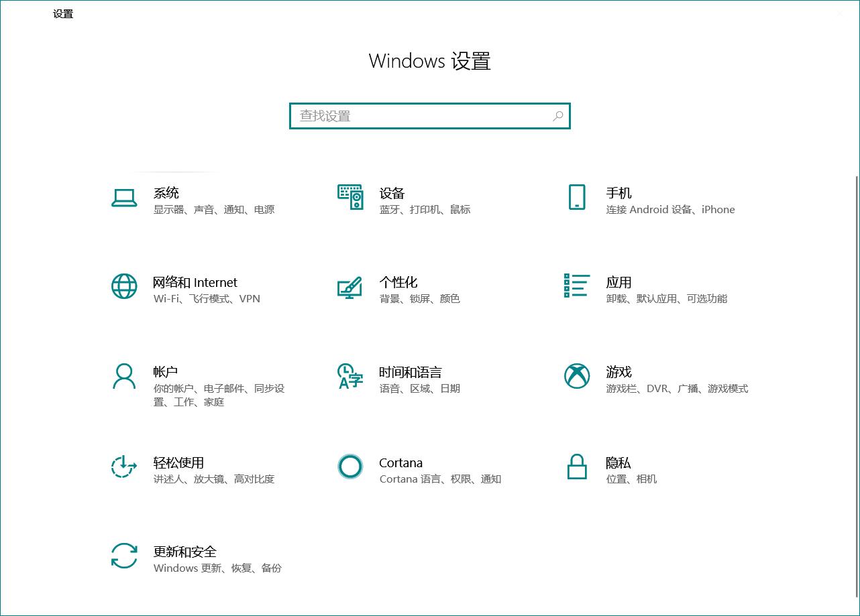Click the 个性化 brush icon
The height and width of the screenshot is (616, 860).
[x=350, y=288]
